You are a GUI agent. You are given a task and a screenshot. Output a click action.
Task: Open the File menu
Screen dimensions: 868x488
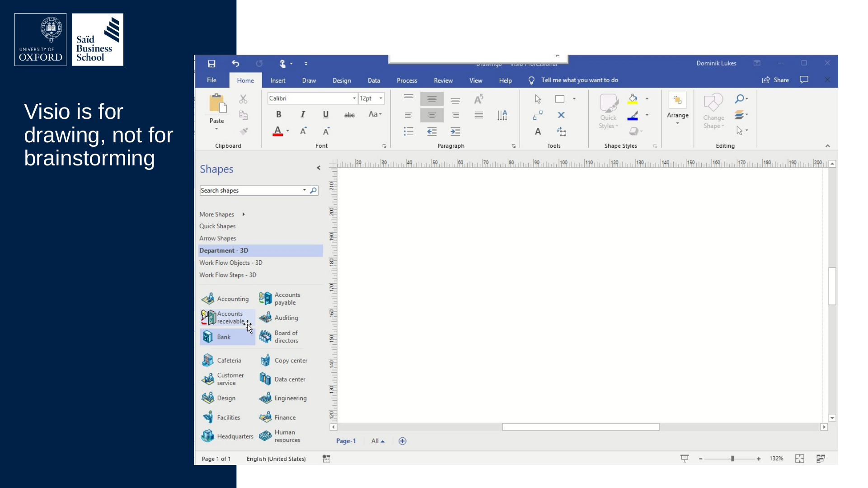click(211, 80)
